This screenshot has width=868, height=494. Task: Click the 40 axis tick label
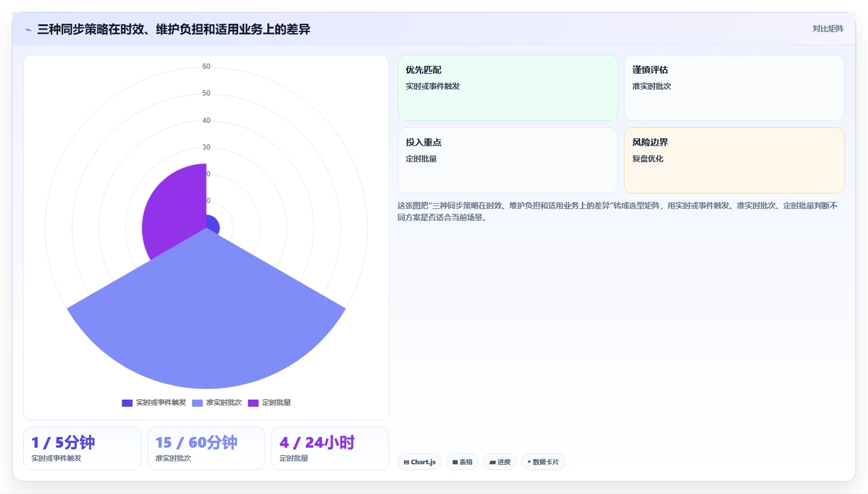206,121
